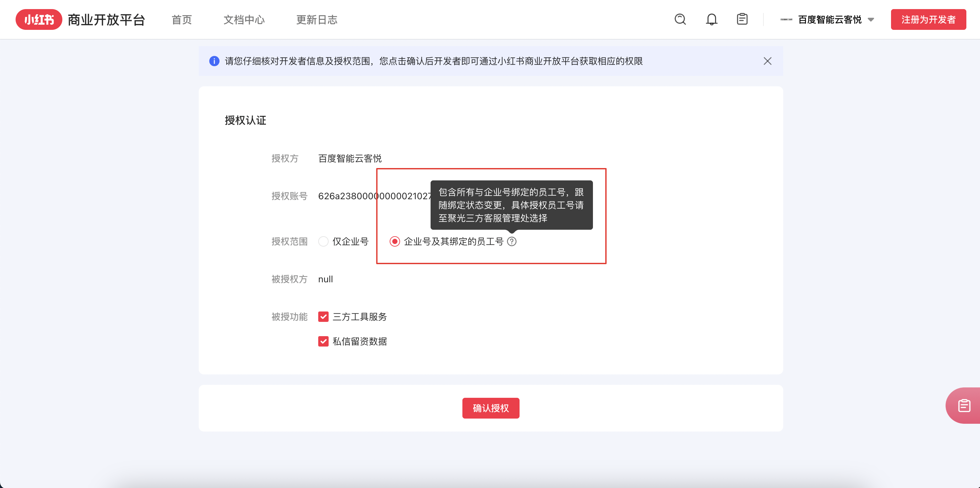Expand the account dropdown next to 百度智能云客悦

click(x=871, y=19)
